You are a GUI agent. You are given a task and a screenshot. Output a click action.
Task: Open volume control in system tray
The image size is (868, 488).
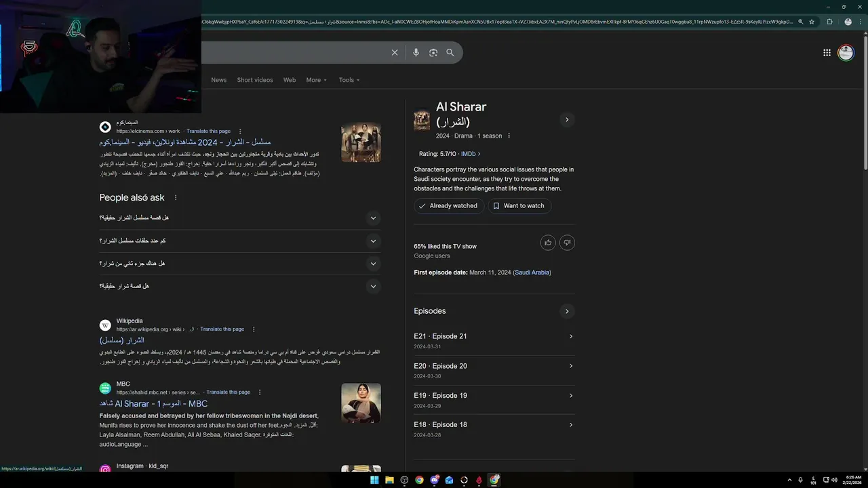click(x=834, y=480)
